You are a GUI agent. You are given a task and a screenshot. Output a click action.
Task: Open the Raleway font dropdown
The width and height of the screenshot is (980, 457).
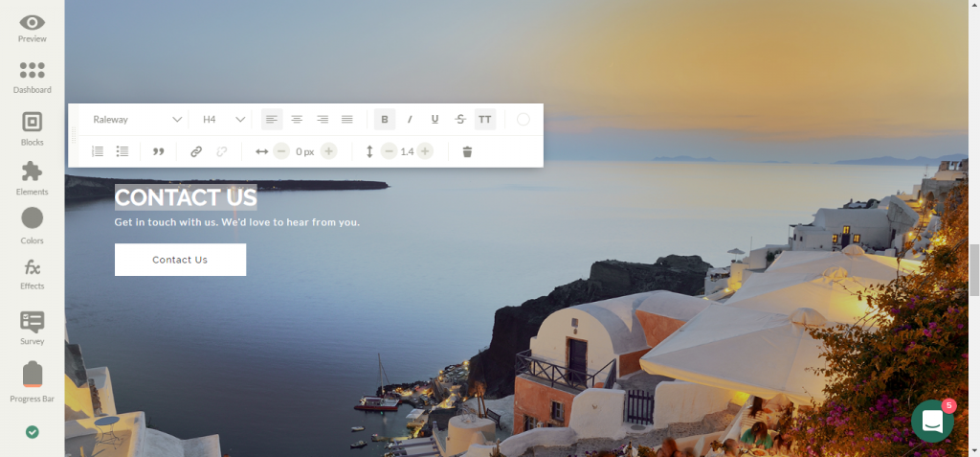click(138, 120)
